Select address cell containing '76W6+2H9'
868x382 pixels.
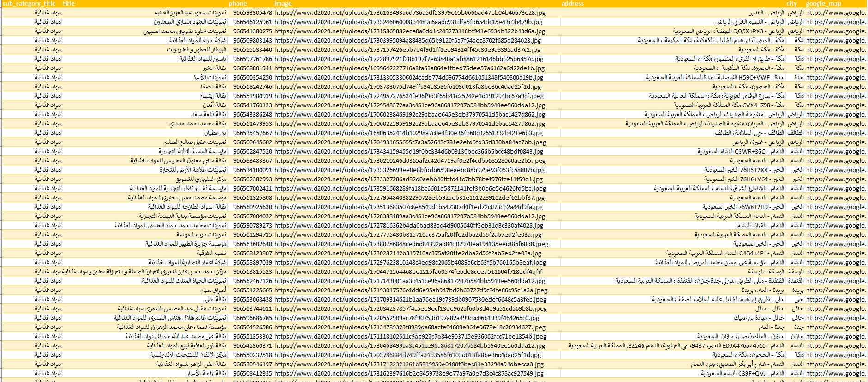(x=743, y=207)
